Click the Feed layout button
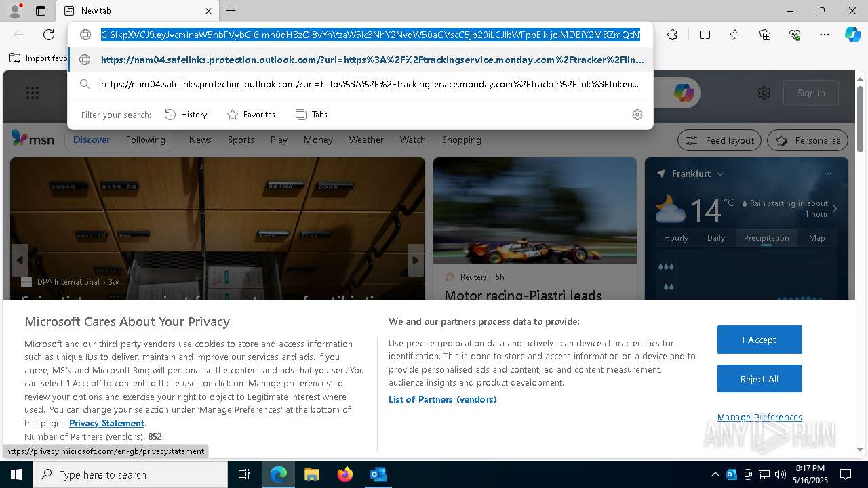Viewport: 868px width, 488px height. 720,140
